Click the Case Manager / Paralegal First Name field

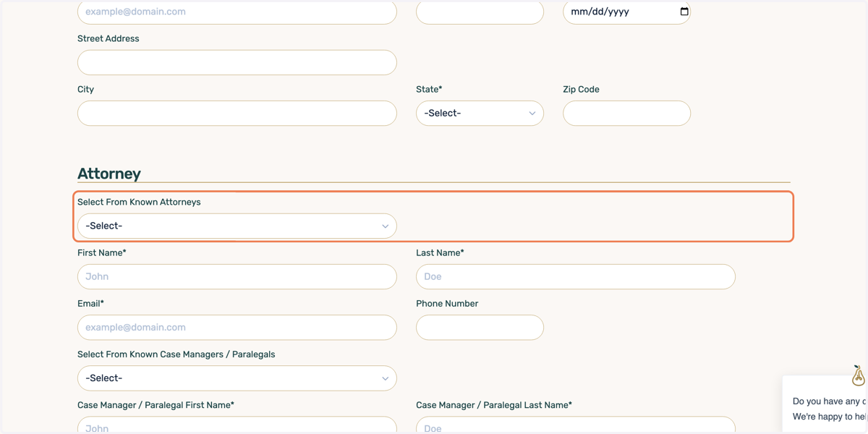click(237, 425)
